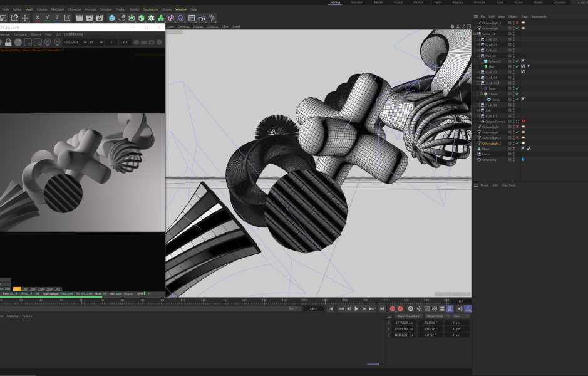Screen dimensions: 588x376
Task: Open Edit Render Settings icon
Action: [100, 18]
